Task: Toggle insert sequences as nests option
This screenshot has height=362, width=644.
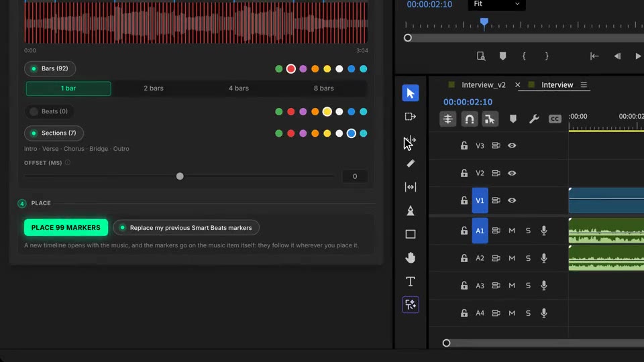Action: coord(447,119)
